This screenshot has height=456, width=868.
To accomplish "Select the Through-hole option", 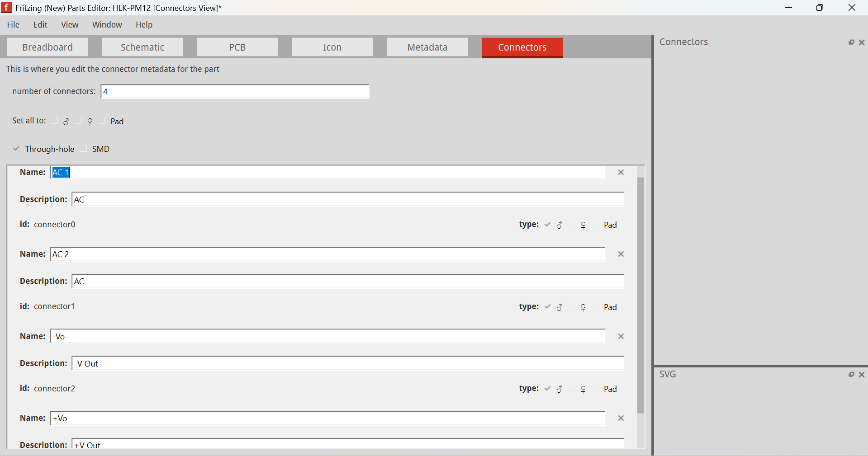I will point(43,149).
